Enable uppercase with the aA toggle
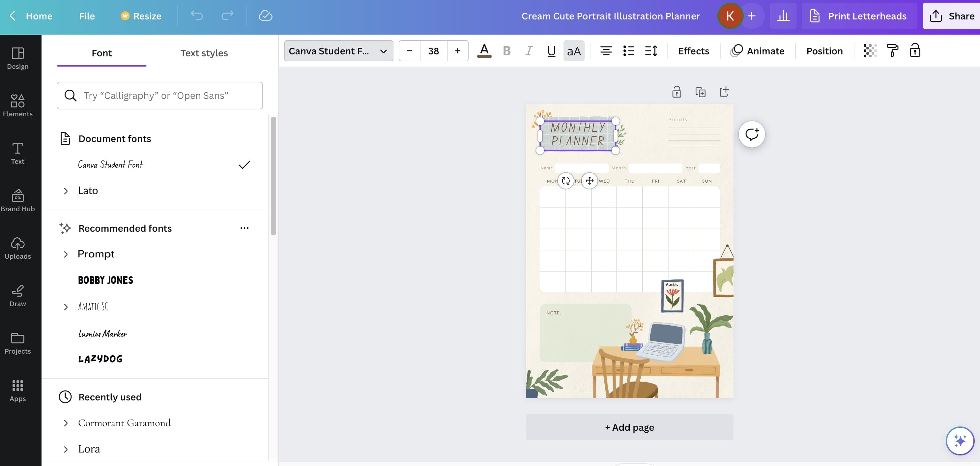The width and height of the screenshot is (980, 466). [x=574, y=51]
